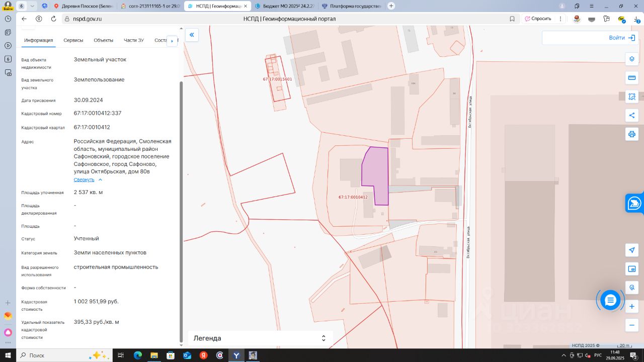Open browser downloads
The image size is (644, 362).
click(636, 19)
